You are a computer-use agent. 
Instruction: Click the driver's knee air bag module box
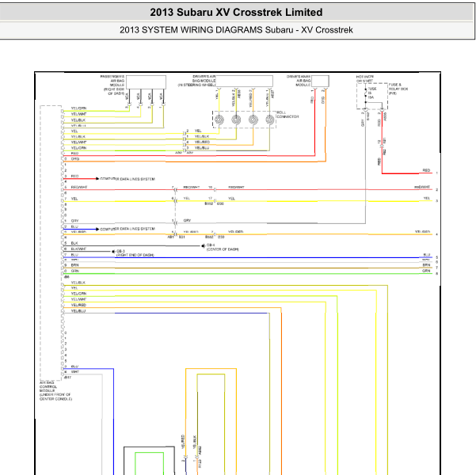pyautogui.click(x=320, y=82)
